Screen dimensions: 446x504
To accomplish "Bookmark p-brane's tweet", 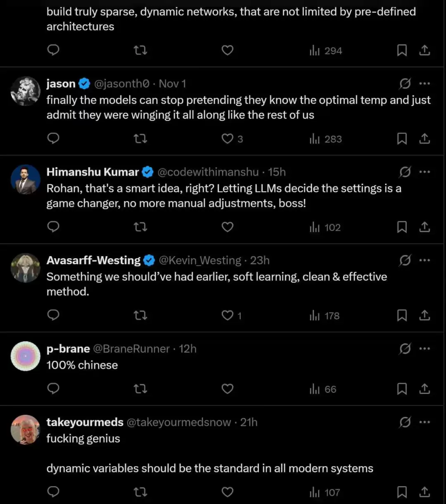I will [x=402, y=389].
